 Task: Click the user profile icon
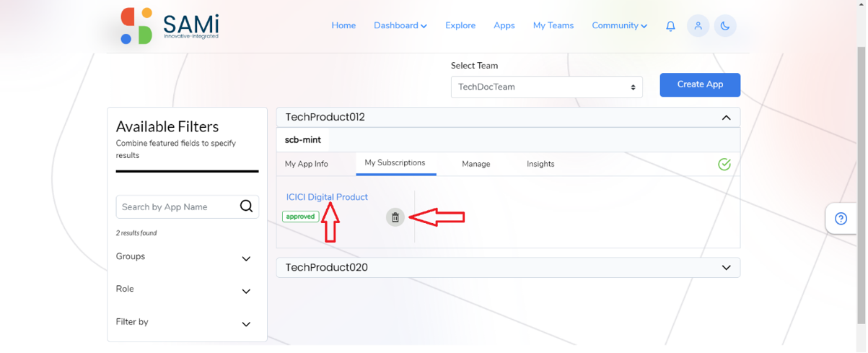(698, 26)
